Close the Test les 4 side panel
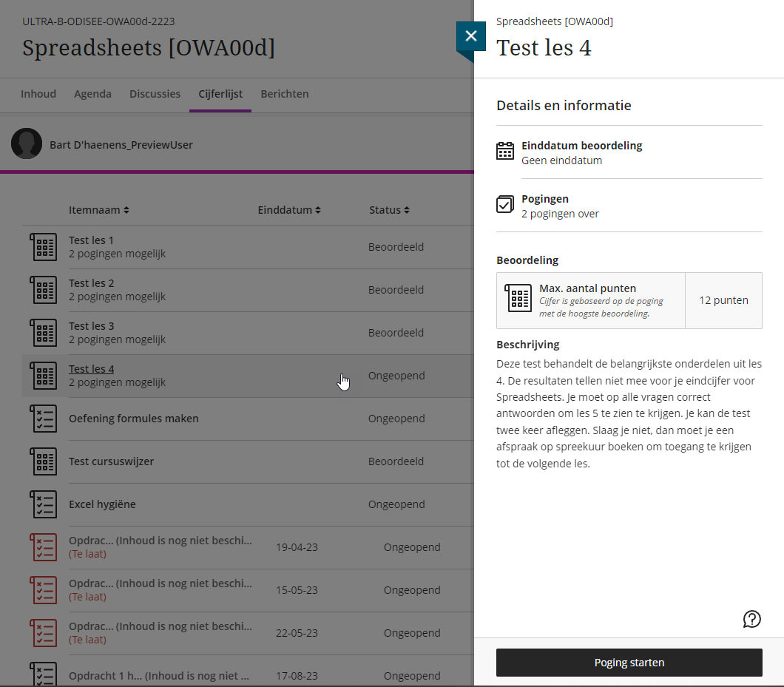Screen dimensions: 784x687 pyautogui.click(x=470, y=36)
